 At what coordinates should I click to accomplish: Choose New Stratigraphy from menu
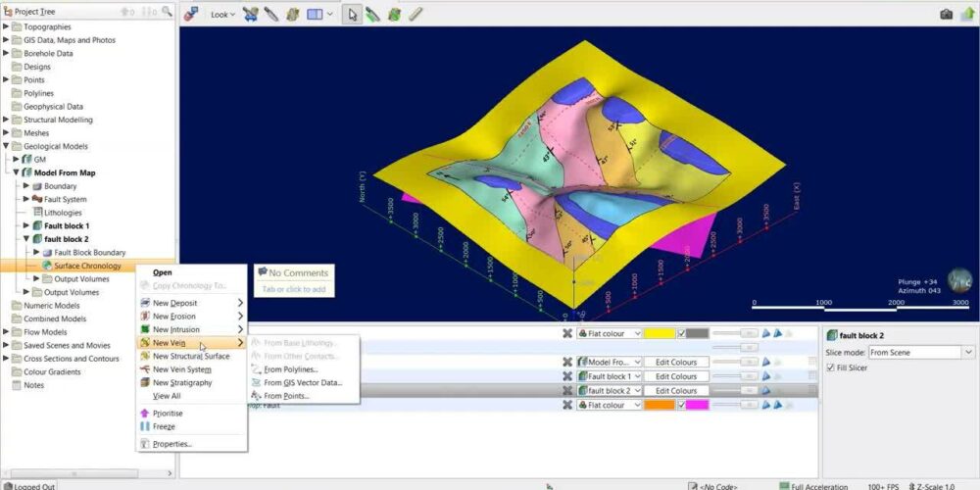pyautogui.click(x=191, y=382)
